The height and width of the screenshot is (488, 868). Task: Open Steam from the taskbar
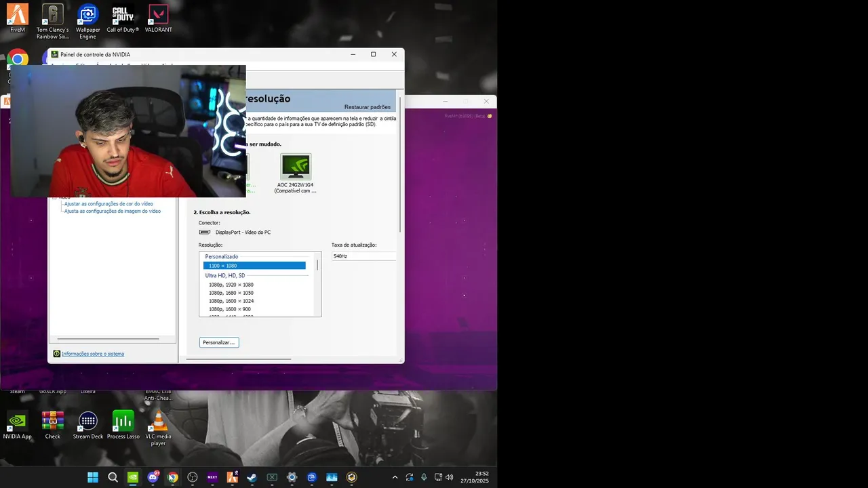tap(252, 477)
